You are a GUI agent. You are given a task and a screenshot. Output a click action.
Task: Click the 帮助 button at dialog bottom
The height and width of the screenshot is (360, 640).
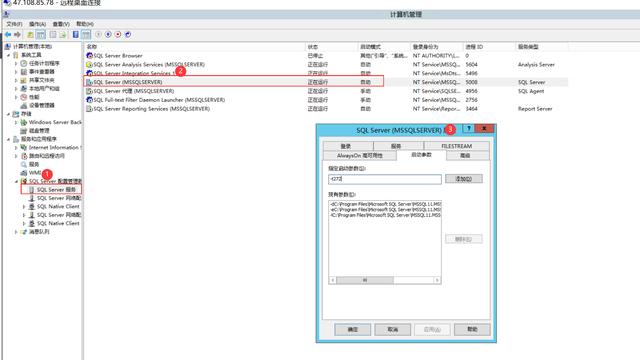point(472,329)
